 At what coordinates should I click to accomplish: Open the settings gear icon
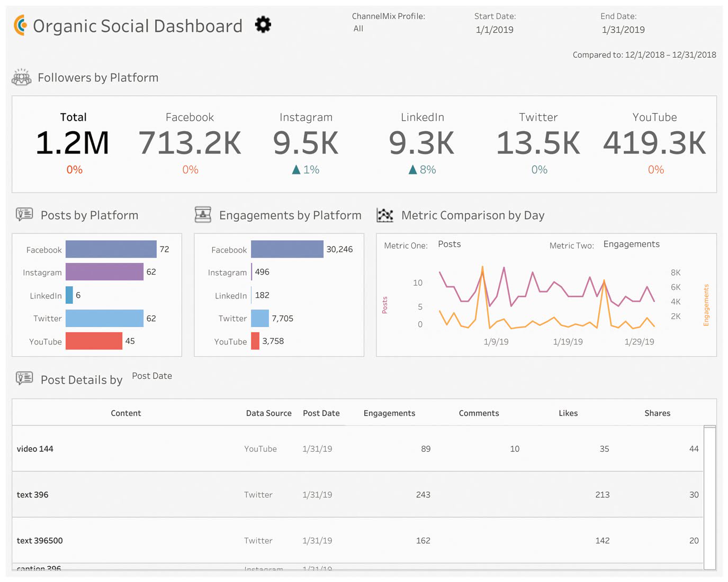(x=263, y=24)
